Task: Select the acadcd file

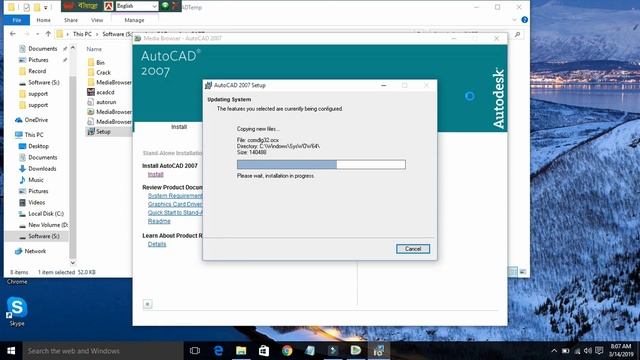Action: [105, 92]
